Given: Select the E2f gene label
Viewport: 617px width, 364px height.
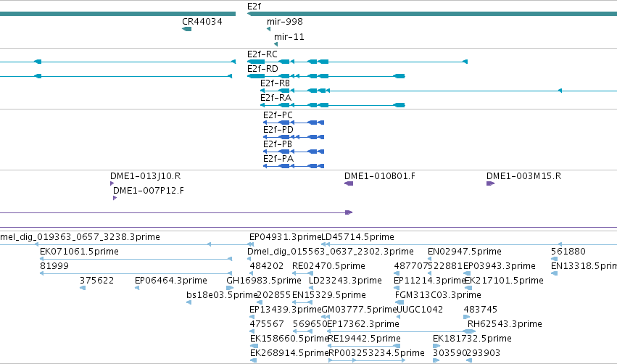Looking at the screenshot, I should [x=254, y=7].
